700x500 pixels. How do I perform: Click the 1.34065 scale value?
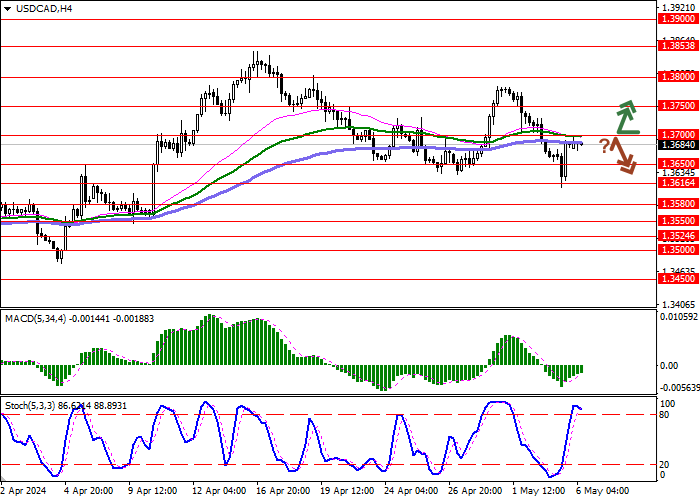click(679, 304)
